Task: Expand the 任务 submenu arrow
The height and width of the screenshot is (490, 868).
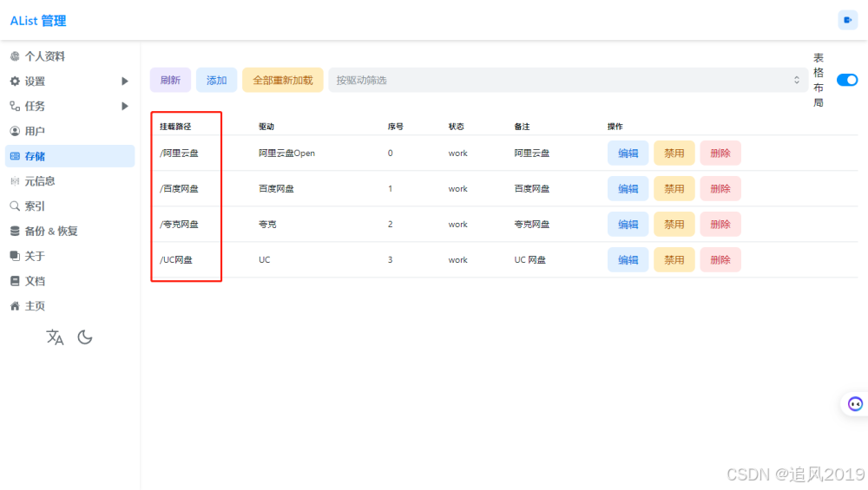Action: [x=124, y=106]
